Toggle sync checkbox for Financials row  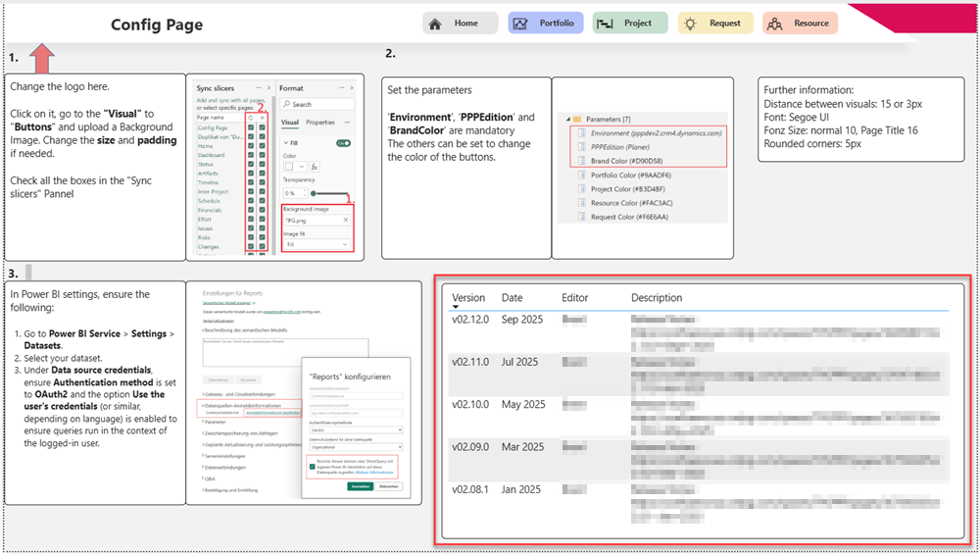point(251,210)
